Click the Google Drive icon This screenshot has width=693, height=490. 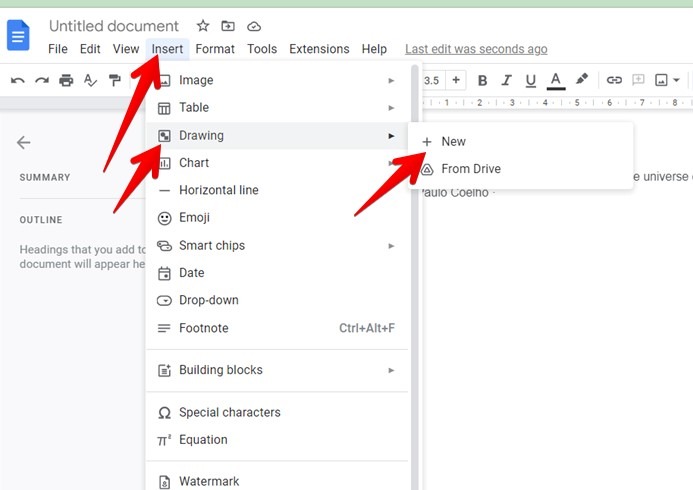pos(427,169)
